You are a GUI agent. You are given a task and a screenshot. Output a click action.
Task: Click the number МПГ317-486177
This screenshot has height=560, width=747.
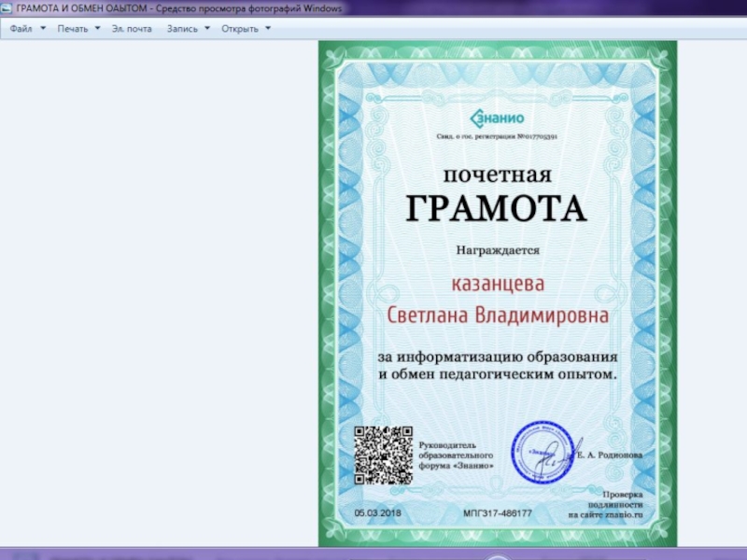498,513
